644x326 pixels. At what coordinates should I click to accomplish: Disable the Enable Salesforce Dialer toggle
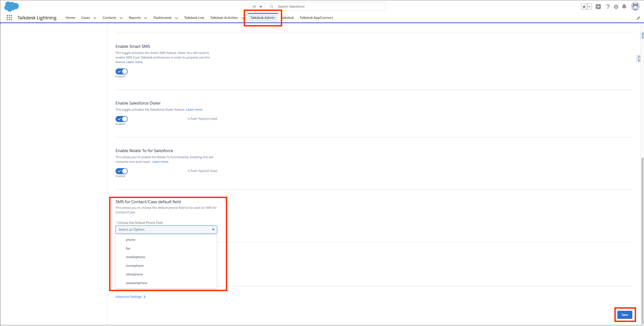tap(122, 119)
